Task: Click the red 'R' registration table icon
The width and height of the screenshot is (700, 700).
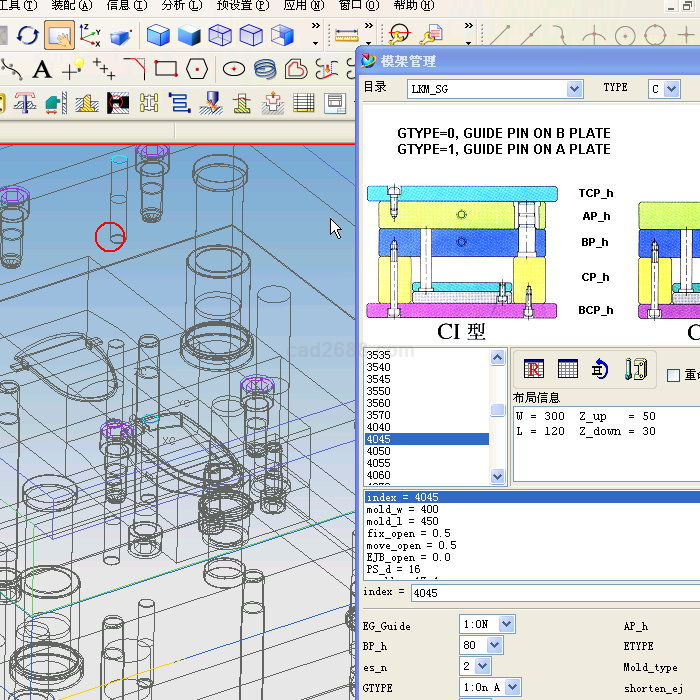Action: (534, 369)
